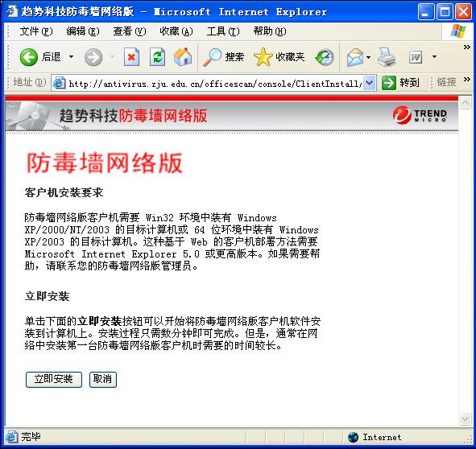Click the Internet zone globe icon

click(x=353, y=437)
